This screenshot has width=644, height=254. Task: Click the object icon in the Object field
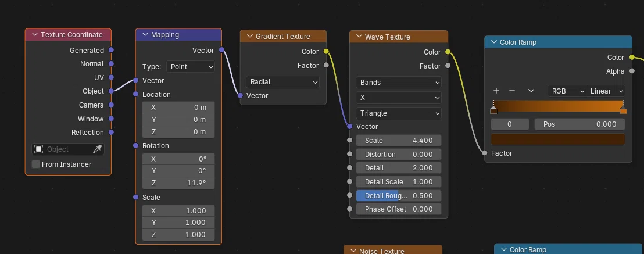pyautogui.click(x=38, y=149)
